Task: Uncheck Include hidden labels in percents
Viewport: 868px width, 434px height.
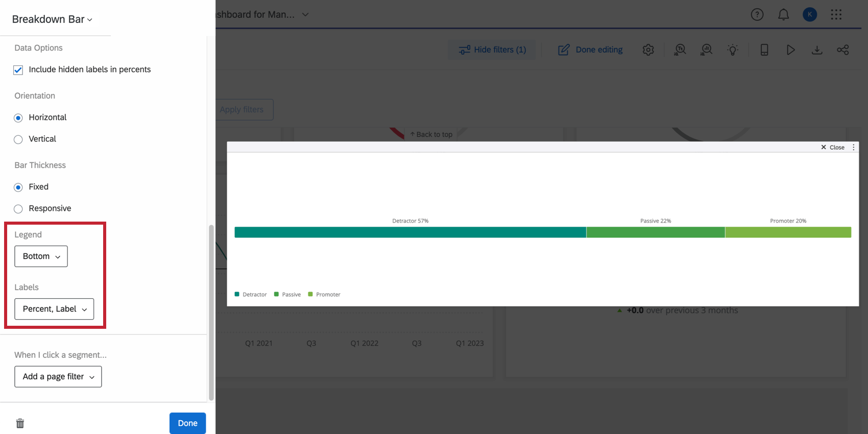Action: click(18, 70)
